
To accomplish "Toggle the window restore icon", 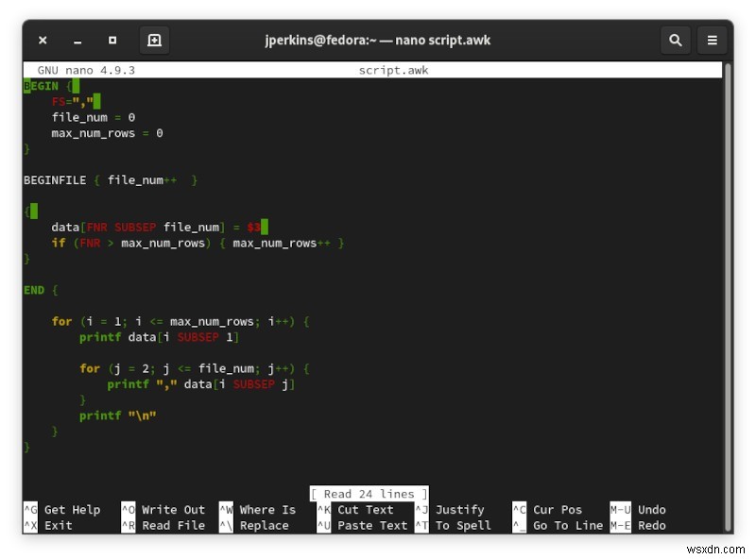I will click(112, 40).
